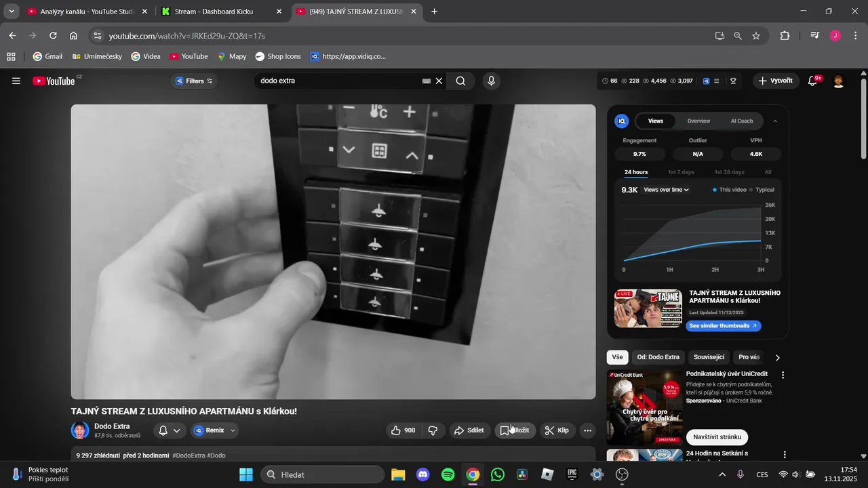Open the on-screen keyboard icon in search box

[x=427, y=81]
